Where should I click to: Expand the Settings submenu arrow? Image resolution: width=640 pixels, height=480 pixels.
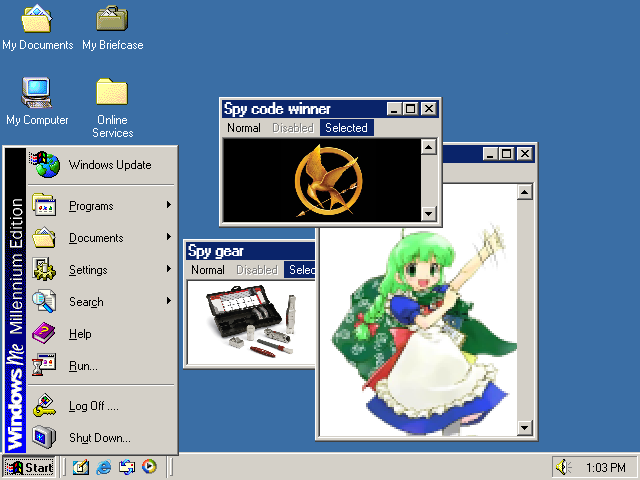[x=169, y=269]
